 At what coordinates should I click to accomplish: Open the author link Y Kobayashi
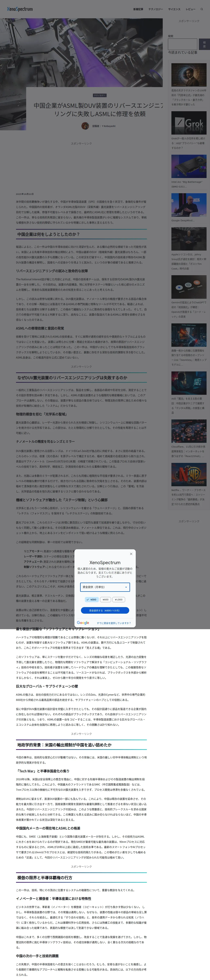tap(108, 126)
